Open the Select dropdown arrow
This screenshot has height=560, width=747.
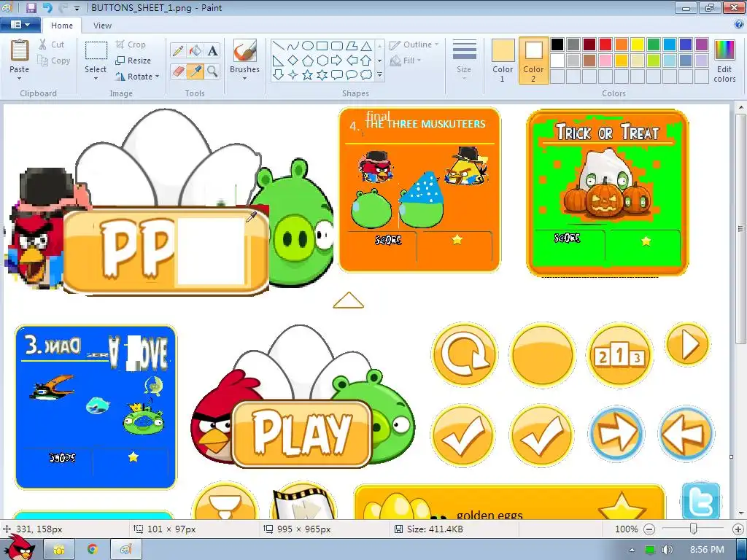tap(96, 79)
